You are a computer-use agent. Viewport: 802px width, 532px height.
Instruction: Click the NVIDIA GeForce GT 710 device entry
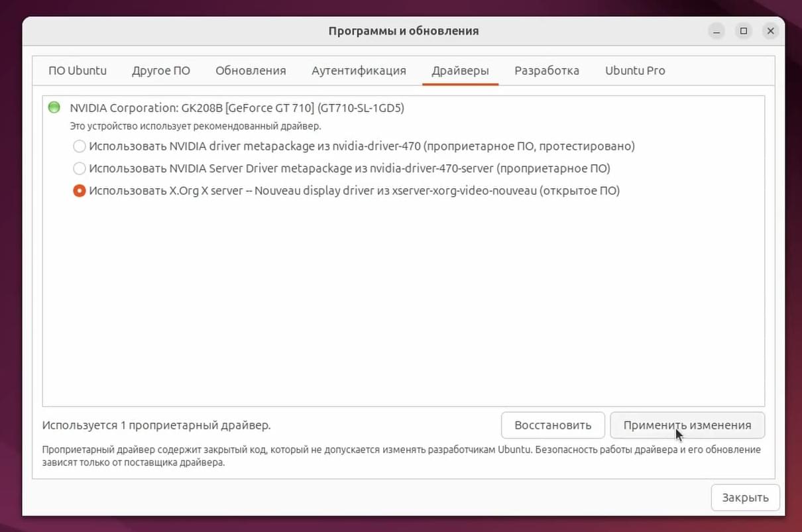pyautogui.click(x=237, y=108)
